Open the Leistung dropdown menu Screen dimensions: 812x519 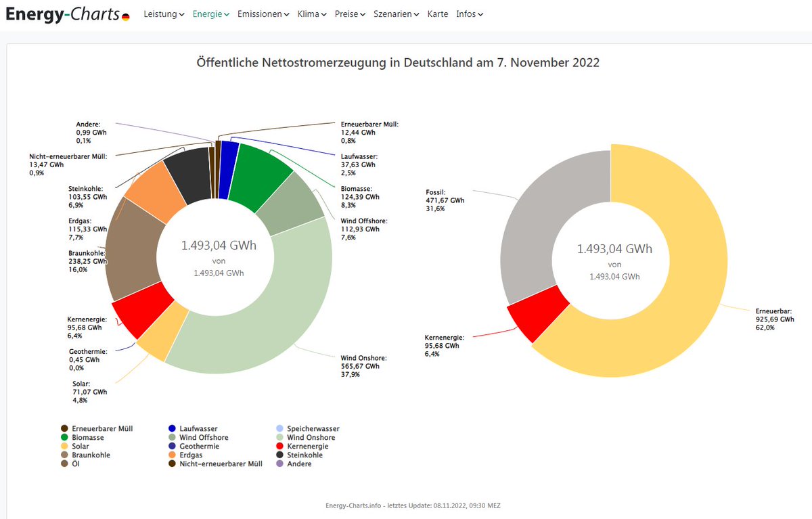[x=162, y=14]
